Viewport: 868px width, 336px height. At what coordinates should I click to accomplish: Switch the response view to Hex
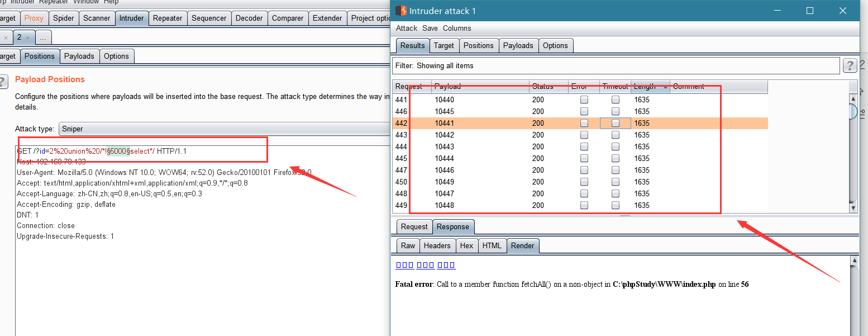pos(466,245)
